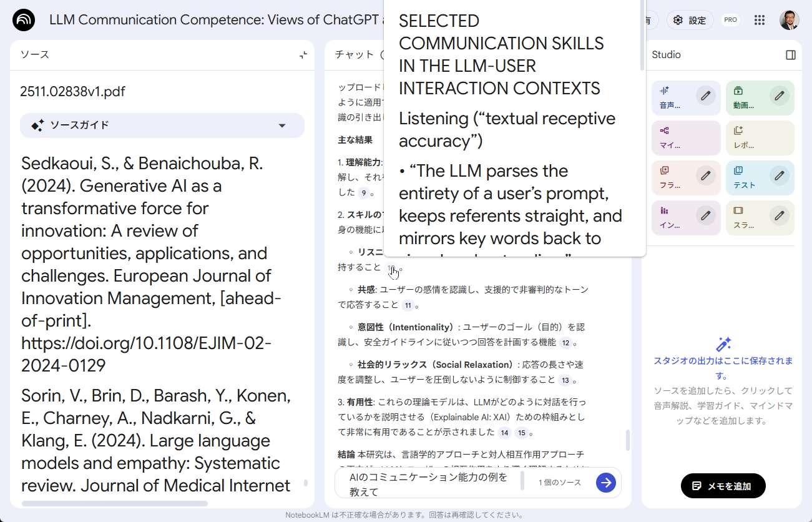Image resolution: width=812 pixels, height=522 pixels.
Task: Open citation 15 in the 有用性 paragraph
Action: point(521,433)
